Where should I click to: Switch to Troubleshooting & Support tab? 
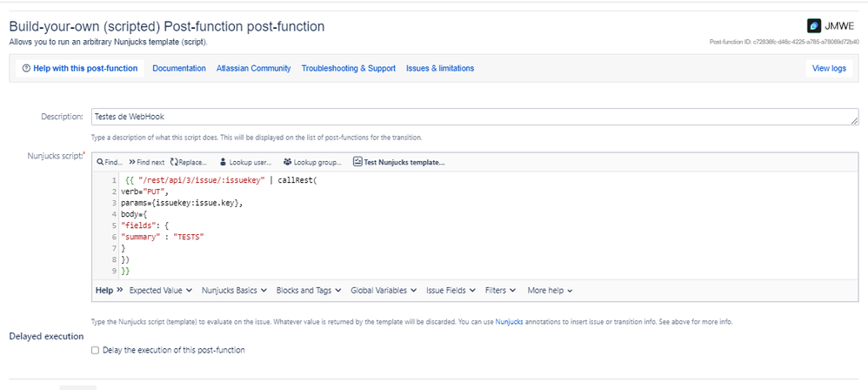click(x=348, y=69)
